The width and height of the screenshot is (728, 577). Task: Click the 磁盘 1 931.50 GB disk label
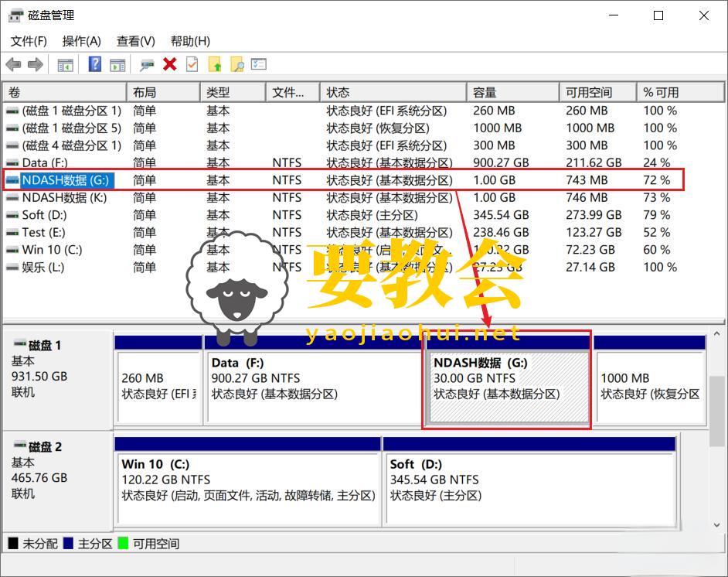click(x=57, y=380)
